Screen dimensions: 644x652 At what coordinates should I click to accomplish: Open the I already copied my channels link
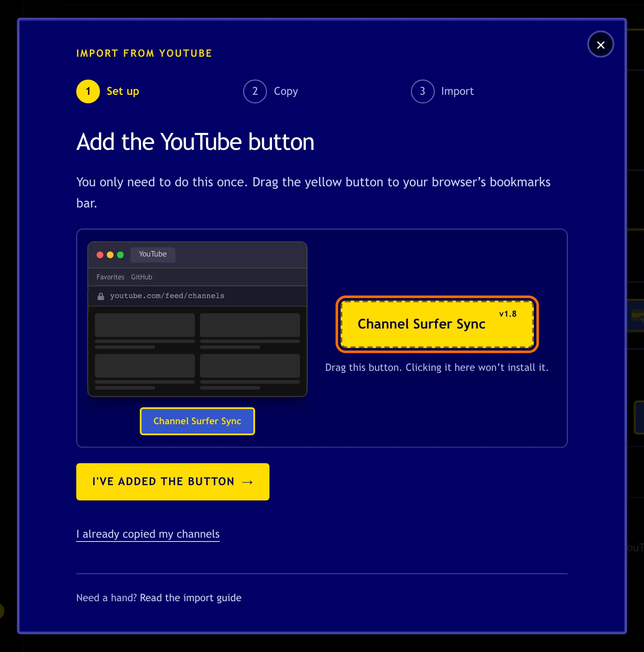pos(148,534)
